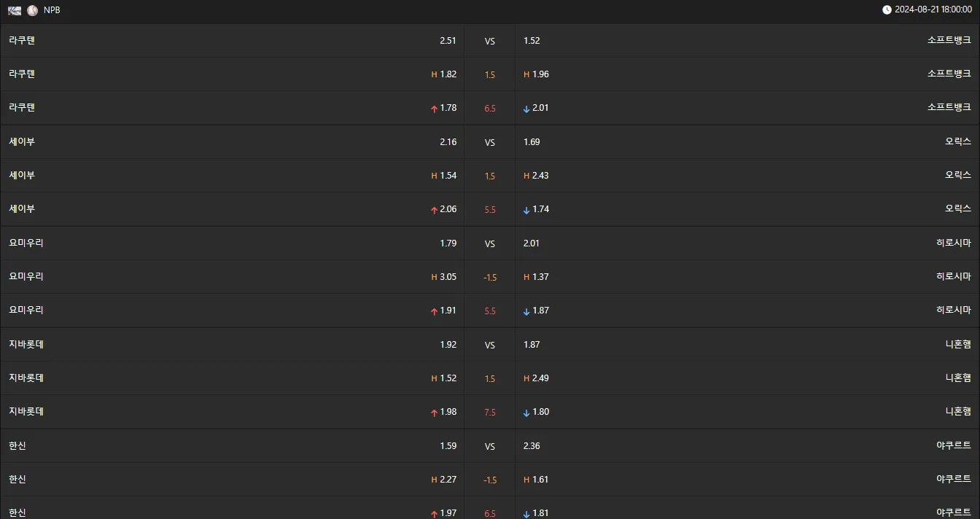Select the under blue down arrow at 2.01 for 소프트뱅크
The width and height of the screenshot is (980, 519).
(x=526, y=109)
